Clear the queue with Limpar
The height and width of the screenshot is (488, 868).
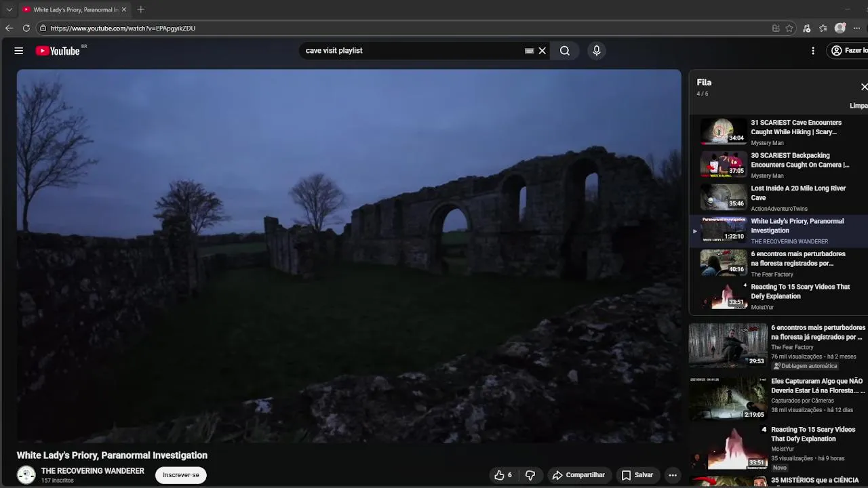(x=859, y=106)
